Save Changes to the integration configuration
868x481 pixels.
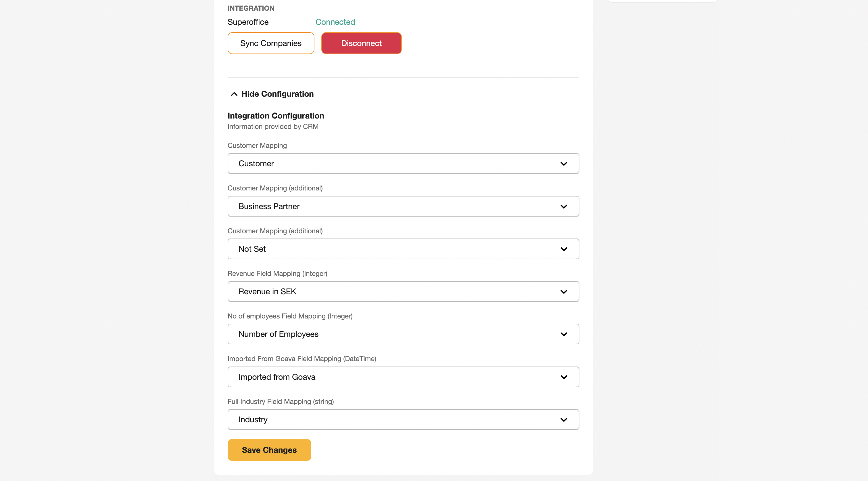pos(269,450)
